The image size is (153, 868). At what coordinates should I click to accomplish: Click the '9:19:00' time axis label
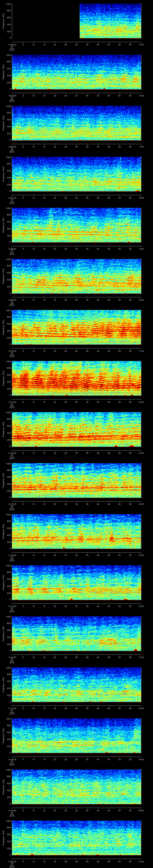(x=12, y=810)
